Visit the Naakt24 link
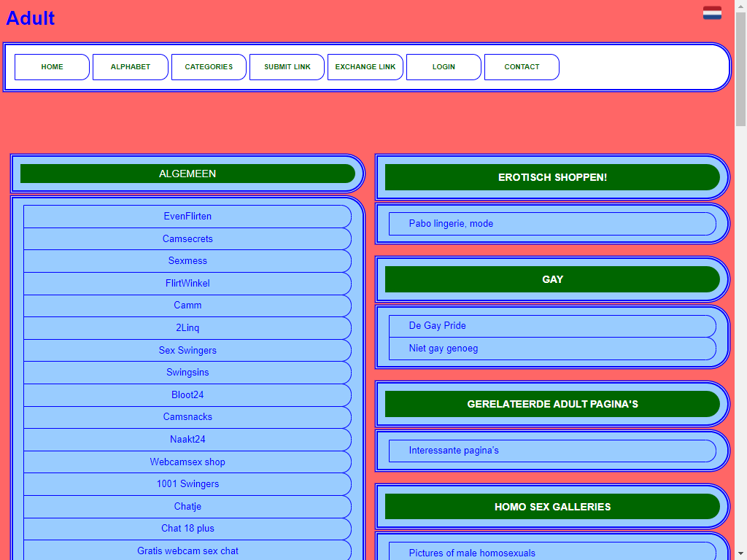This screenshot has width=747, height=560. point(187,439)
